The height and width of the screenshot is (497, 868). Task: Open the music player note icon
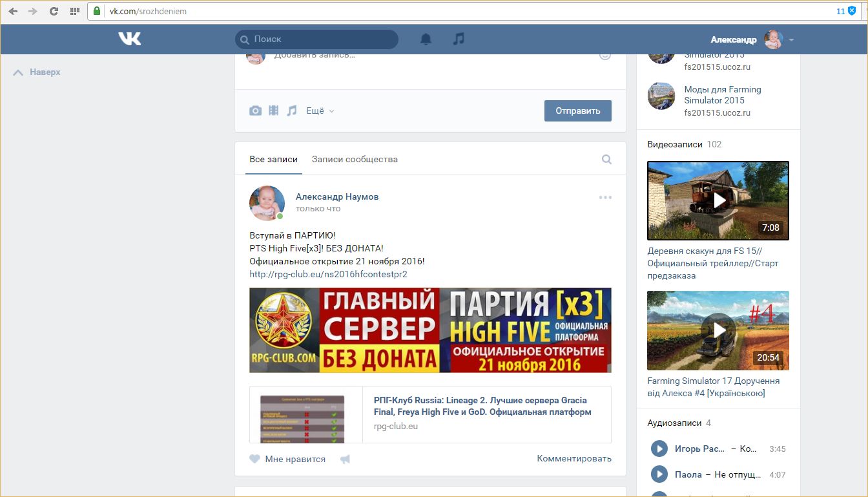click(459, 39)
